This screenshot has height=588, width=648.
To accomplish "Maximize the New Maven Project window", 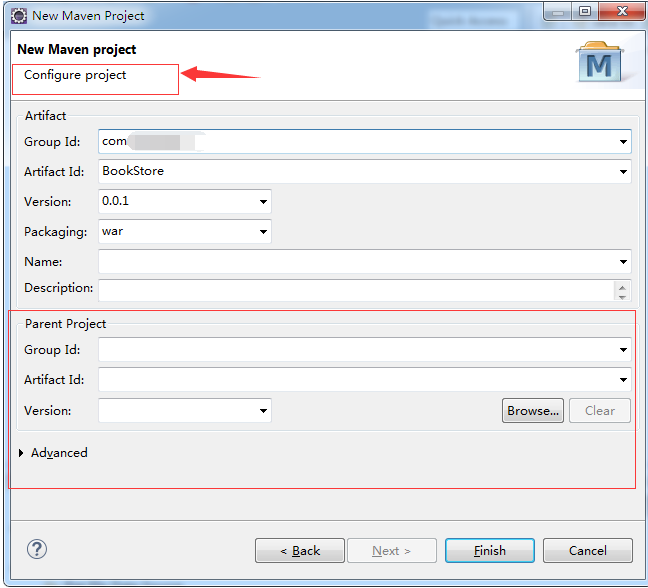I will pos(585,11).
